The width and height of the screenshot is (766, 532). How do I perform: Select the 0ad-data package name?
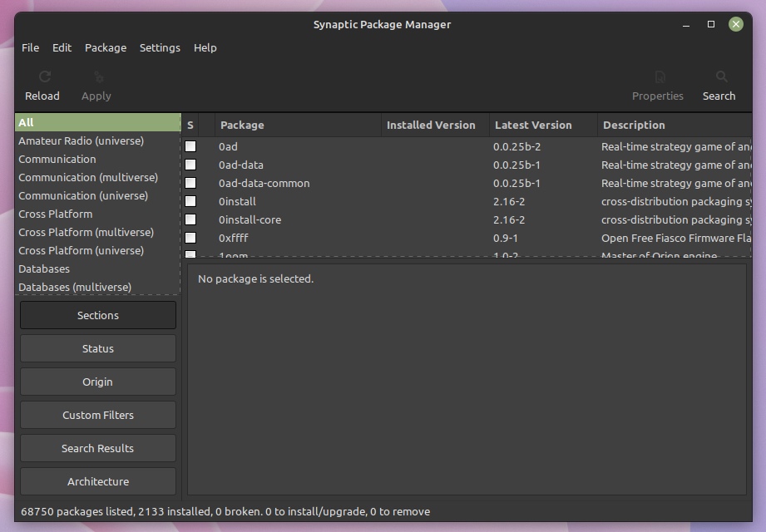point(241,165)
